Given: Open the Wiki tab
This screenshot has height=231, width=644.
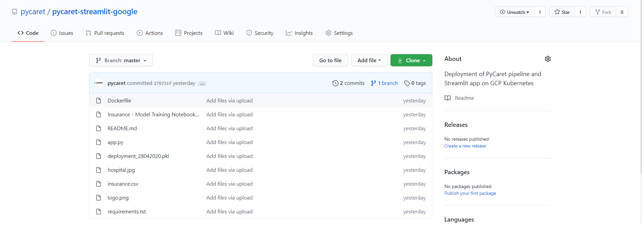Looking at the screenshot, I should click(x=224, y=33).
